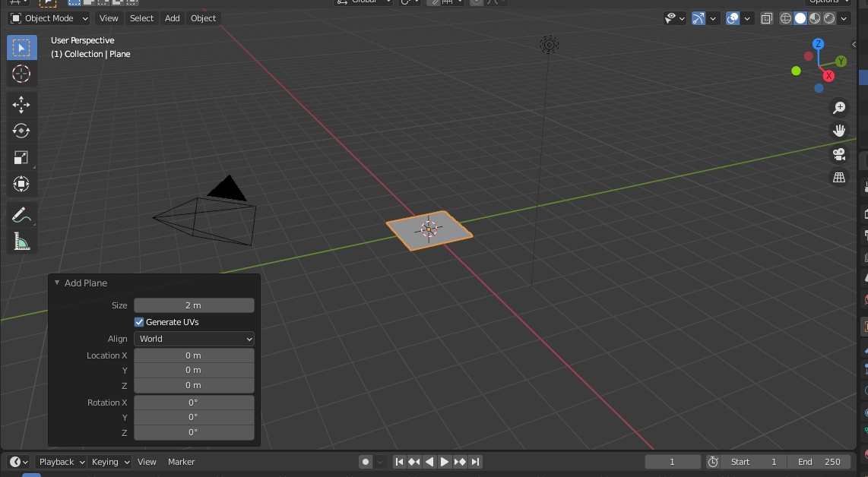Switch to Rendered viewport shading
This screenshot has width=868, height=477.
829,18
